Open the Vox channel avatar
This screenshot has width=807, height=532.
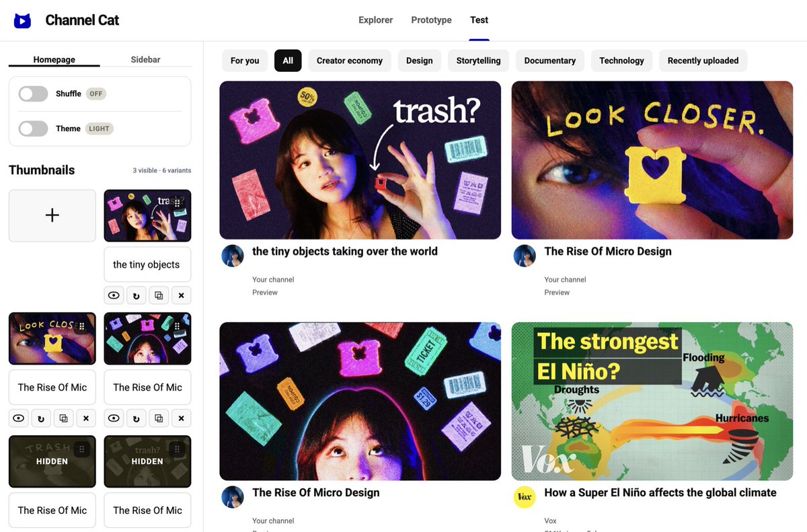click(x=525, y=497)
